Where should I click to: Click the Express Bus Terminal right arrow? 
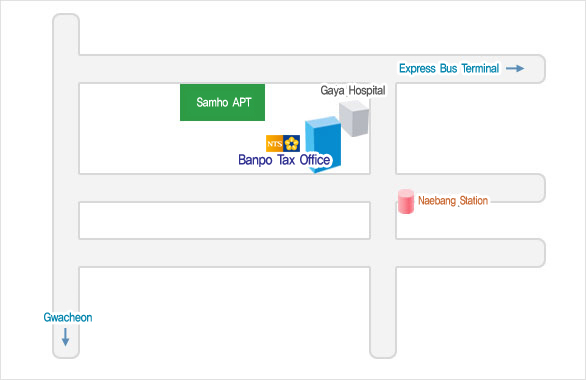tap(515, 68)
